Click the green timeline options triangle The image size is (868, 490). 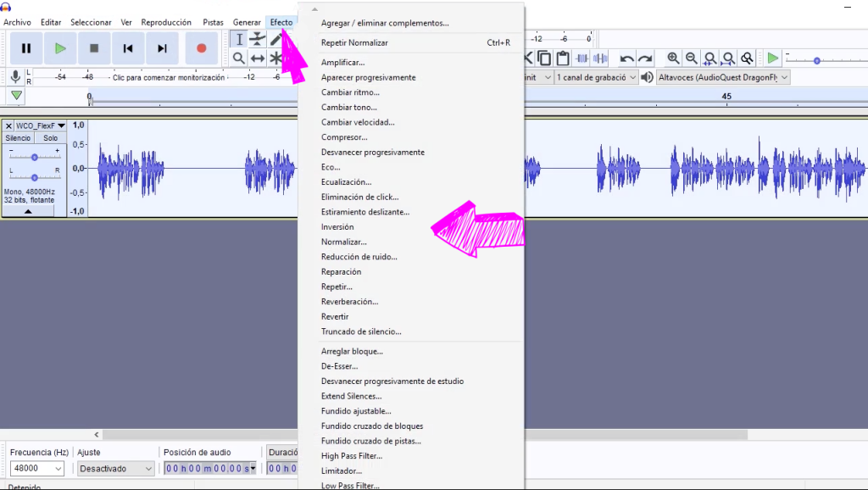click(x=17, y=96)
